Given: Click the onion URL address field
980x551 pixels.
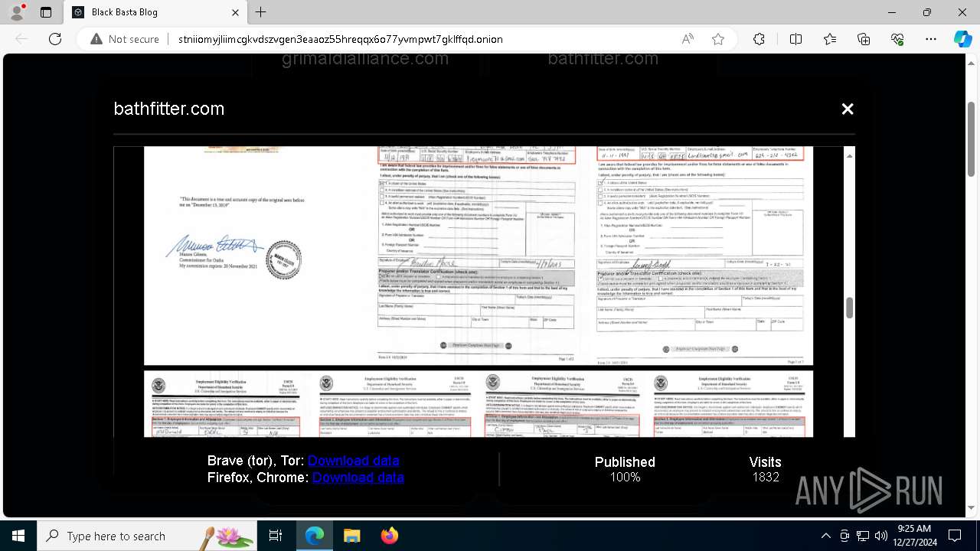Looking at the screenshot, I should click(340, 39).
